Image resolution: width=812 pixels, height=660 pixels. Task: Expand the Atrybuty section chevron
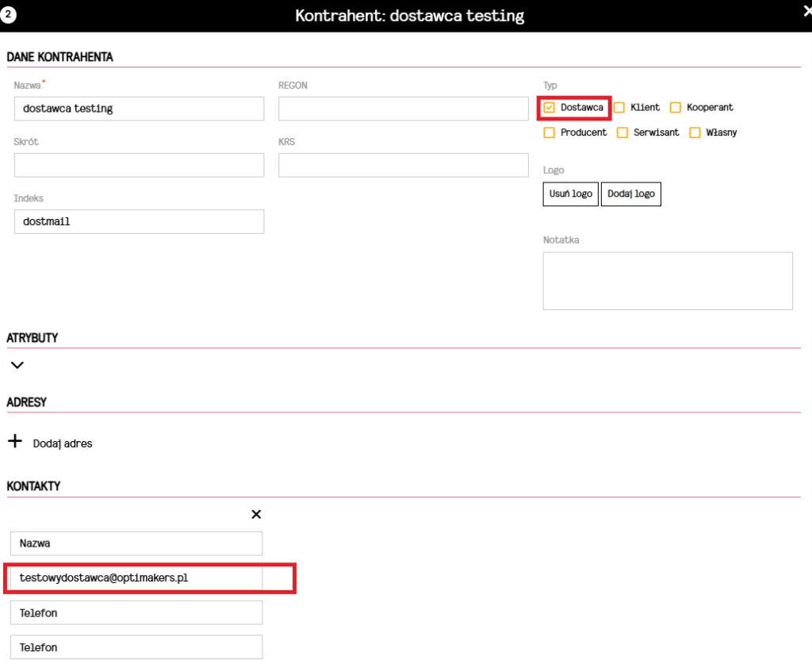[17, 366]
